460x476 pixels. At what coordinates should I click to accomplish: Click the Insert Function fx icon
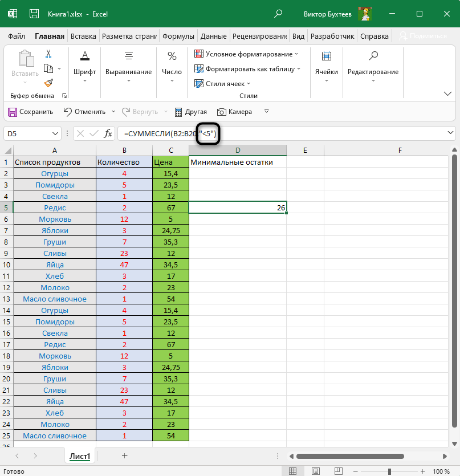tap(107, 133)
